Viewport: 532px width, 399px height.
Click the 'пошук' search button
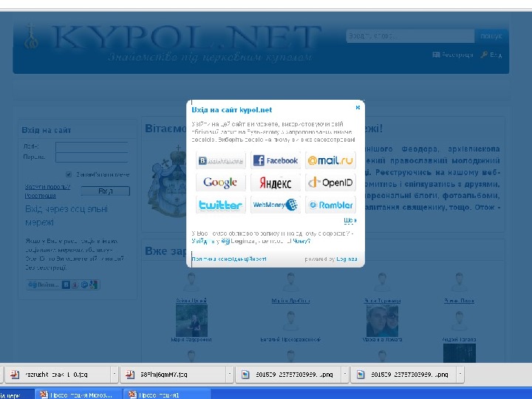[491, 36]
